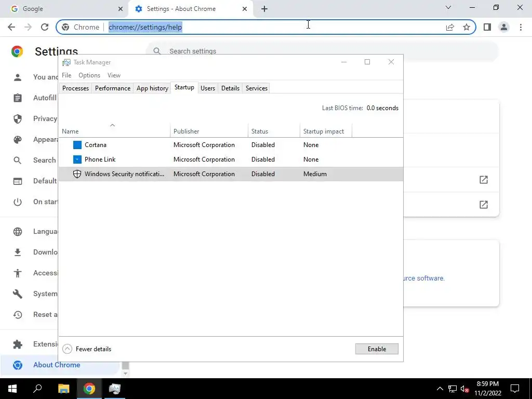Click Phone Link app icon in list
The height and width of the screenshot is (399, 532).
coord(77,159)
